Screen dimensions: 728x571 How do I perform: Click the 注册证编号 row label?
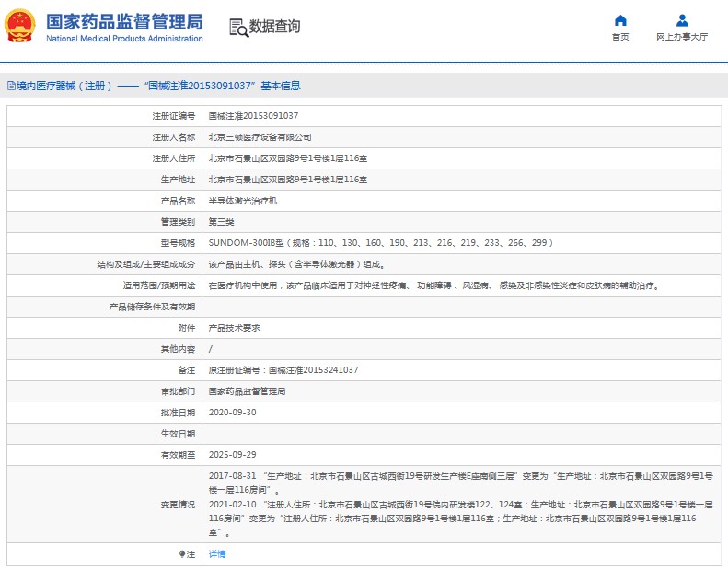tap(174, 116)
